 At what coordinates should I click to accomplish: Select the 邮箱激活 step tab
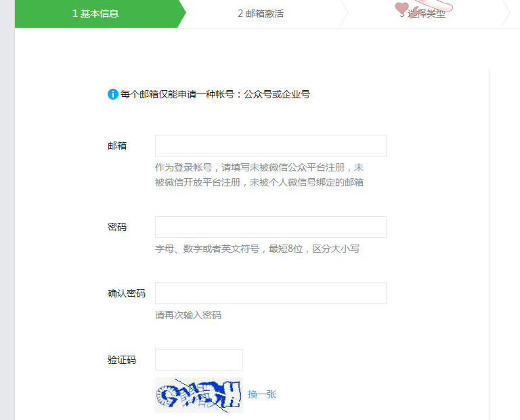click(x=261, y=14)
